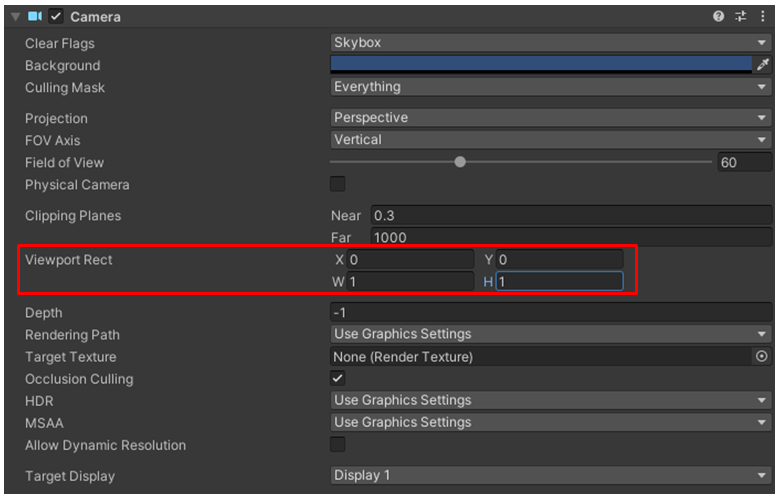The image size is (780, 499).
Task: Click Viewport Rect Y field
Action: (560, 260)
